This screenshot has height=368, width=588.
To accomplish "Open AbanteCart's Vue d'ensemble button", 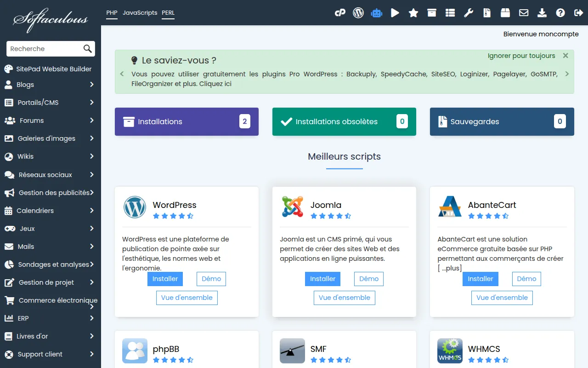I will click(502, 298).
